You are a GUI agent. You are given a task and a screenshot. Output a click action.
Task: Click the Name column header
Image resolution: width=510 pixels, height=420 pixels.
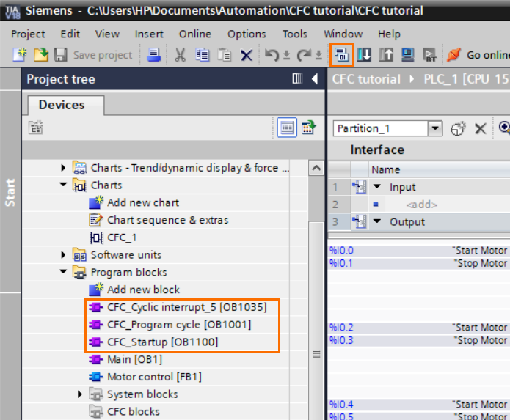pyautogui.click(x=386, y=169)
